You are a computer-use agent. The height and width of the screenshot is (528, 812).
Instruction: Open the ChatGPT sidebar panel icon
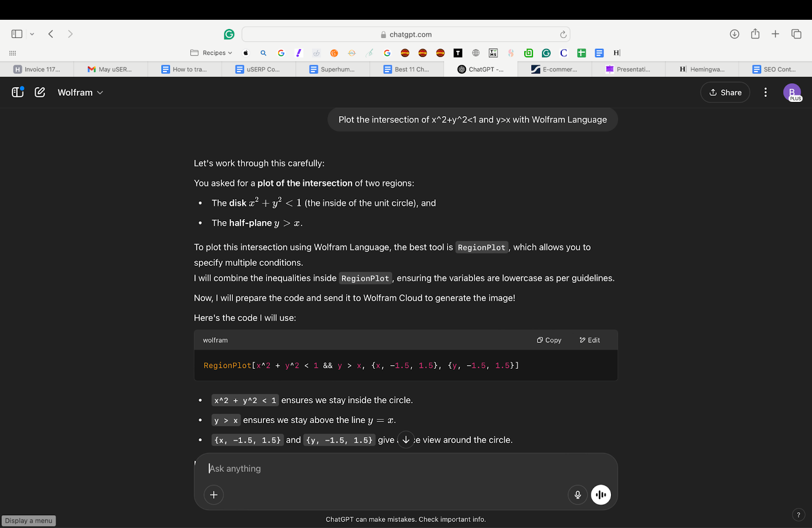click(x=18, y=92)
